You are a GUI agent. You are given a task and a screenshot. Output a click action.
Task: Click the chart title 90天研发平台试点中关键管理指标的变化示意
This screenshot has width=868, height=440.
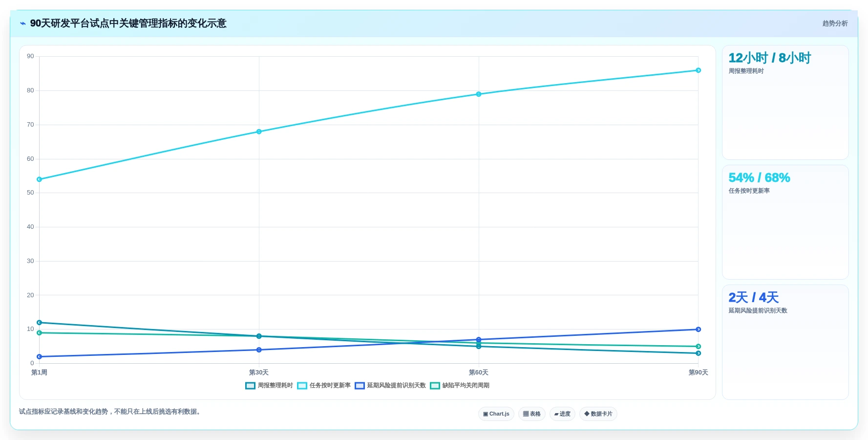128,23
